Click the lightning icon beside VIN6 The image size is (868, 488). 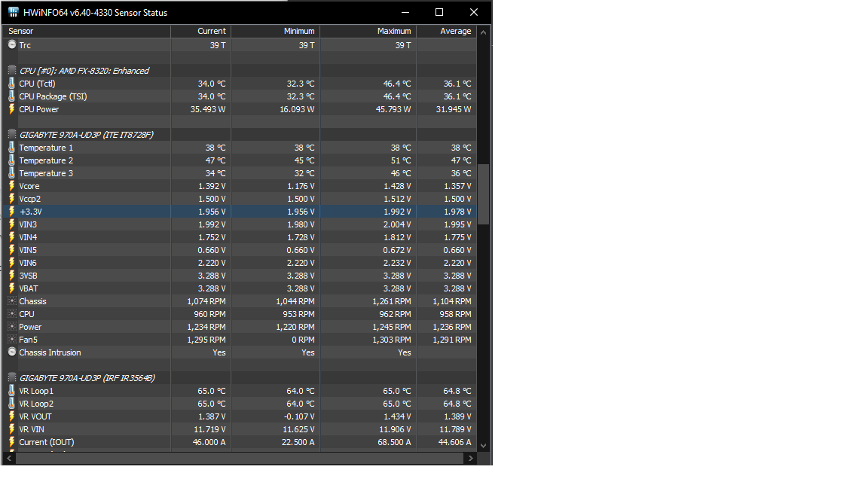12,263
